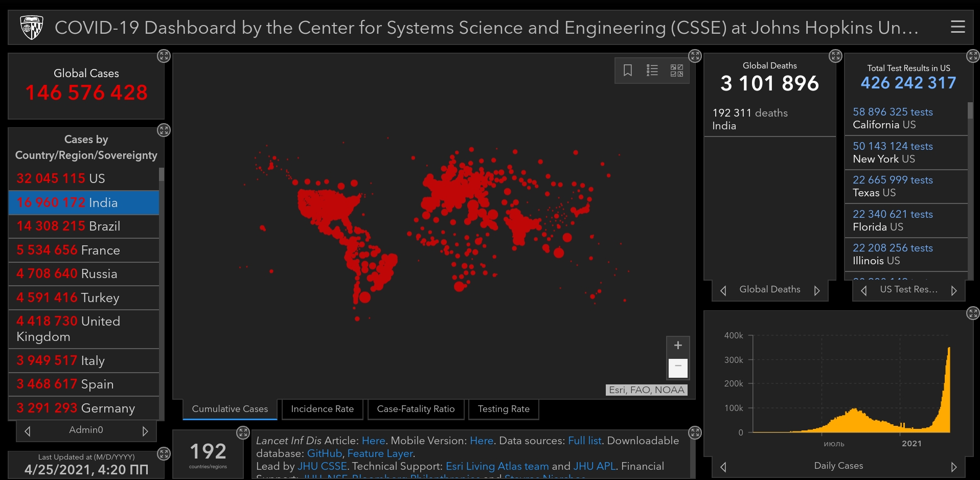Screen dimensions: 980x480
Task: Show next Global Deaths view
Action: (817, 290)
